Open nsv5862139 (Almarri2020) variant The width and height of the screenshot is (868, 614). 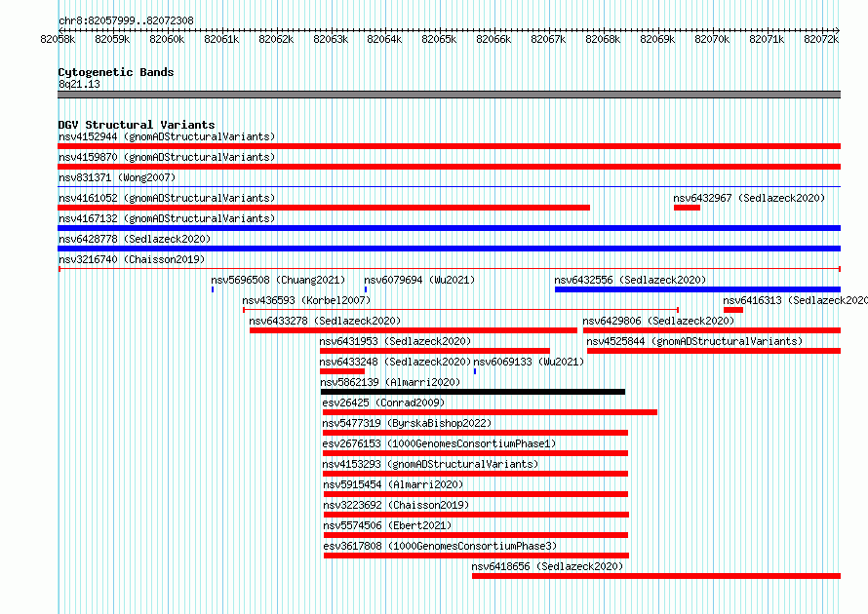pos(390,382)
